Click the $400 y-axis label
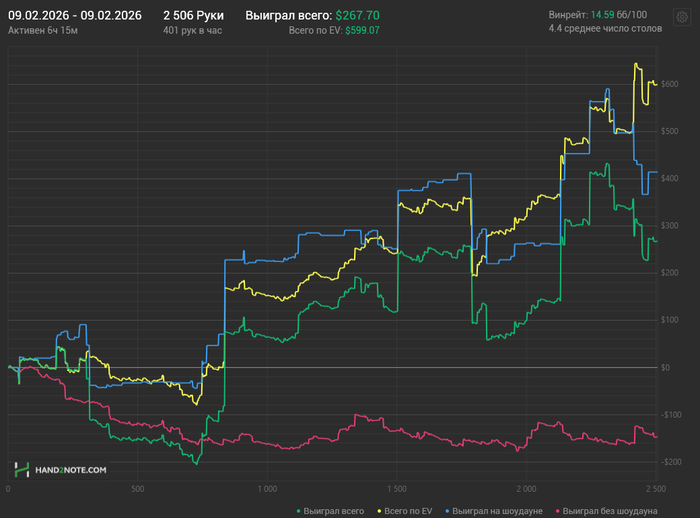Screen dimensions: 700x518 (x=670, y=178)
